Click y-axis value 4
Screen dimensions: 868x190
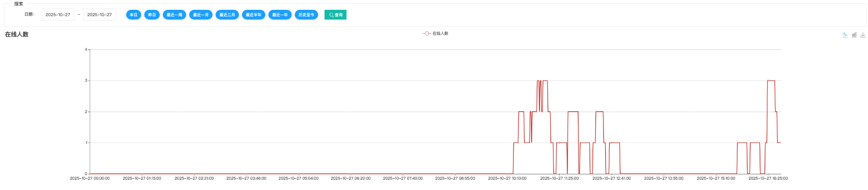pos(86,49)
